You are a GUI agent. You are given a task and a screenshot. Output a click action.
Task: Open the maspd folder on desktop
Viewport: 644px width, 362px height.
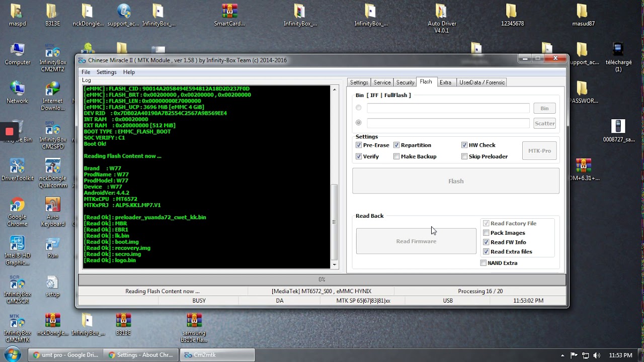(x=17, y=15)
